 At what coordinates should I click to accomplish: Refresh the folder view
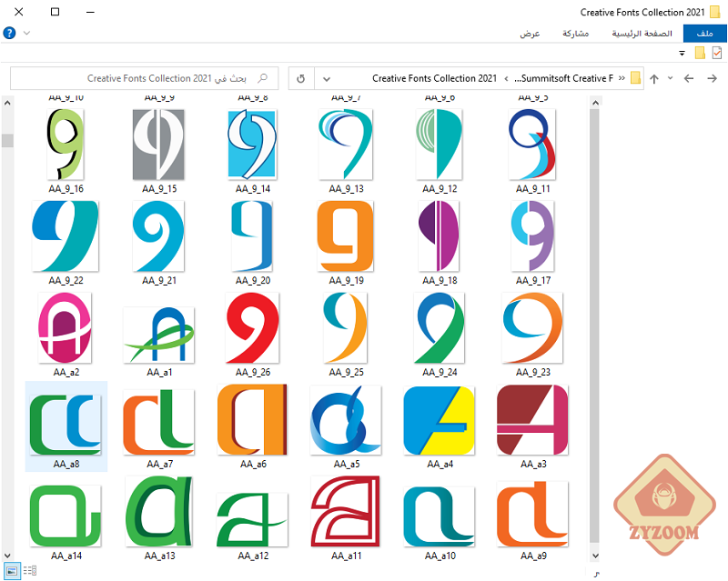[301, 79]
